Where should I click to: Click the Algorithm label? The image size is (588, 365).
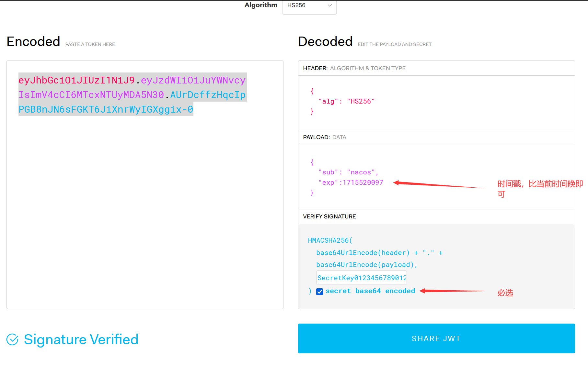[261, 5]
